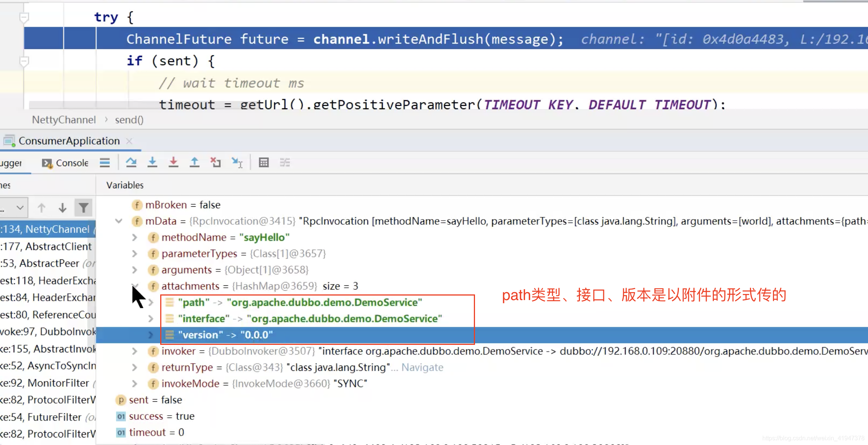
Task: Click the Show Execution Point lines icon
Action: [105, 162]
